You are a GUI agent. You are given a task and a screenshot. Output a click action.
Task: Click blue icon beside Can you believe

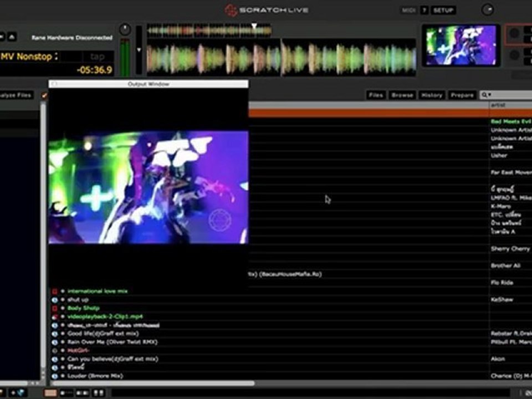coord(55,359)
